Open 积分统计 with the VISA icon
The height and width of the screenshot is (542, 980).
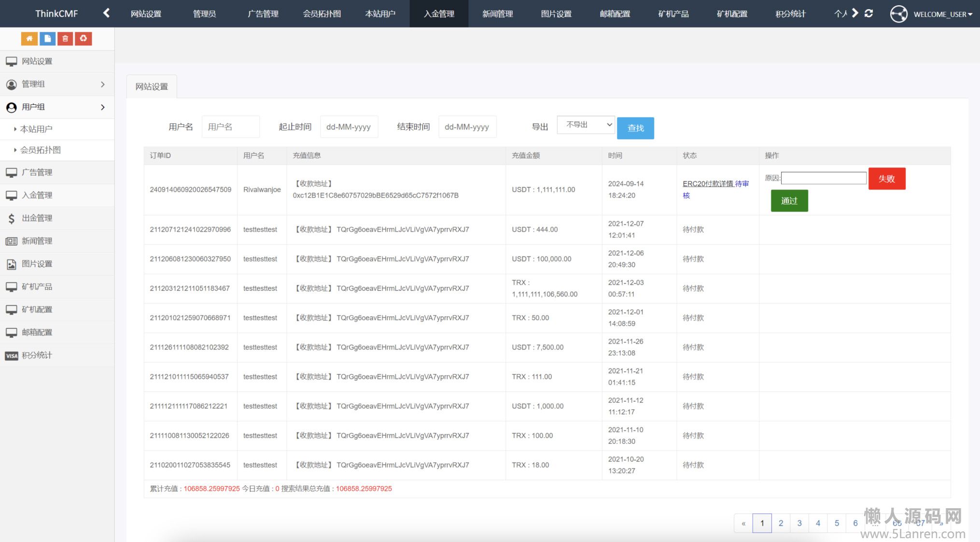pos(37,356)
